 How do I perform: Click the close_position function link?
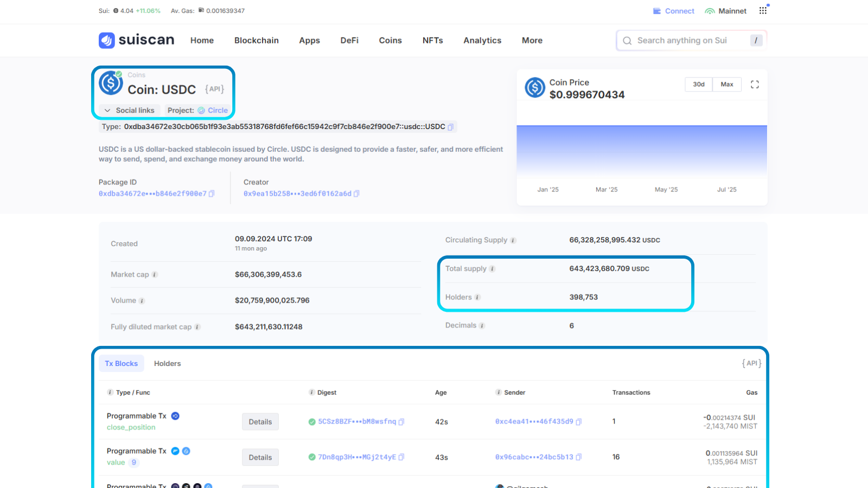click(131, 427)
